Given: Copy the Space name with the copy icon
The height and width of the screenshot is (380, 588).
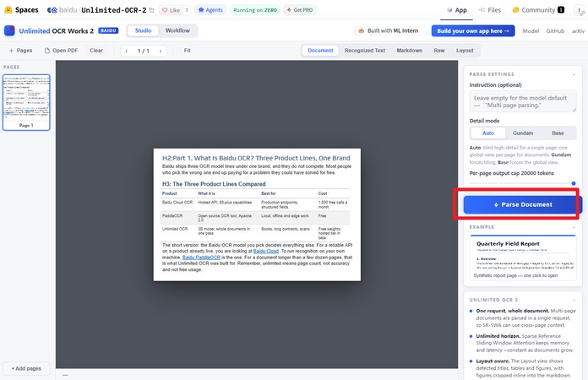Looking at the screenshot, I should click(x=151, y=10).
